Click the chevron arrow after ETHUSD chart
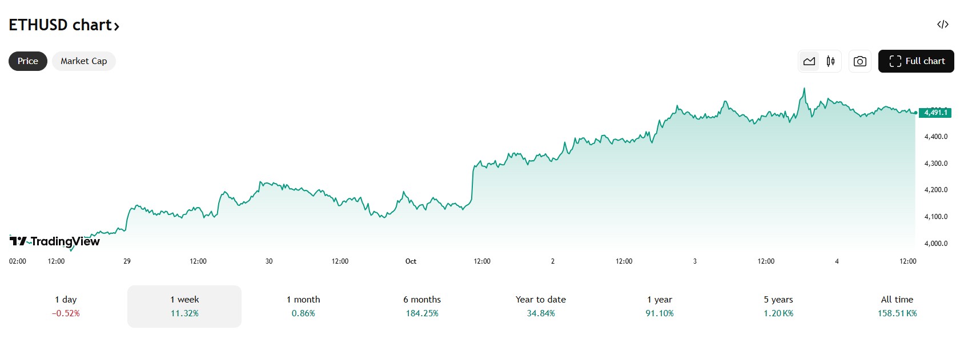Viewport: 980px width, 346px height. click(117, 26)
